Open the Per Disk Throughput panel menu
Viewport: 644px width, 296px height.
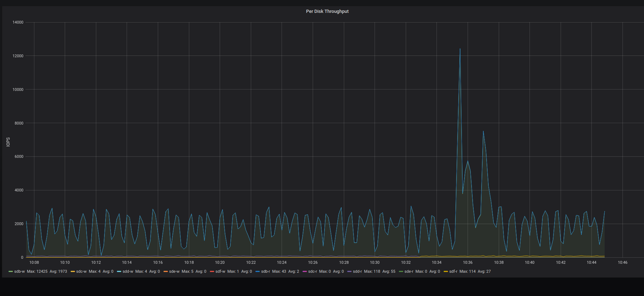point(327,11)
